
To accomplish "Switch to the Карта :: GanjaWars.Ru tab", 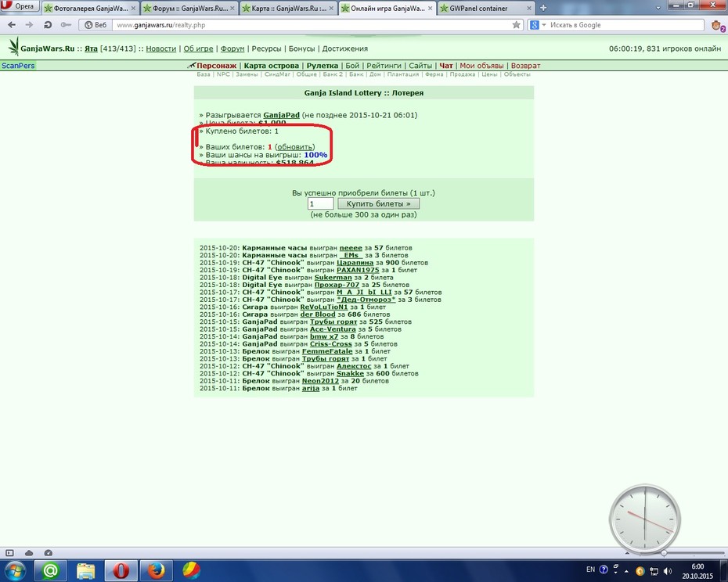I will (289, 9).
